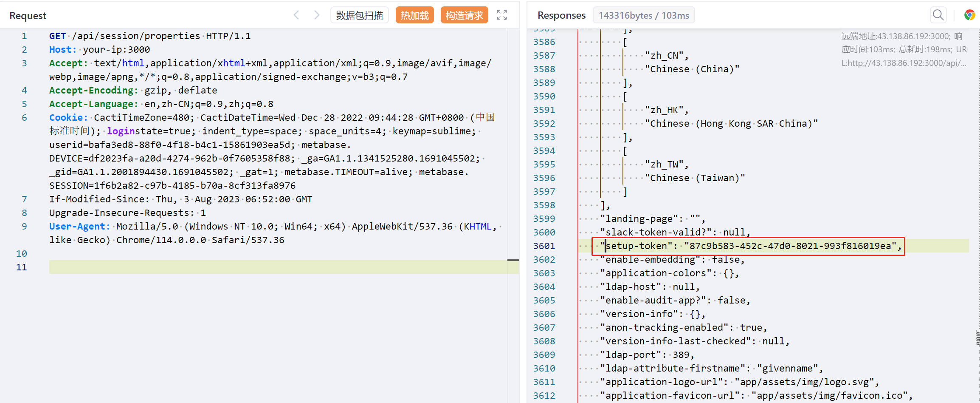This screenshot has width=980, height=403.
Task: Click the Host header line
Action: point(99,50)
